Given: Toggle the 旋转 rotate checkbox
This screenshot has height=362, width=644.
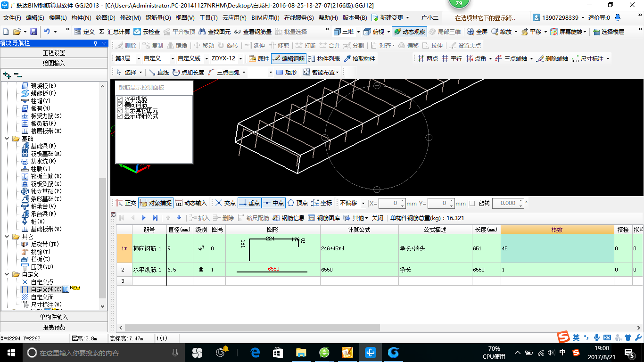Looking at the screenshot, I should pos(472,203).
